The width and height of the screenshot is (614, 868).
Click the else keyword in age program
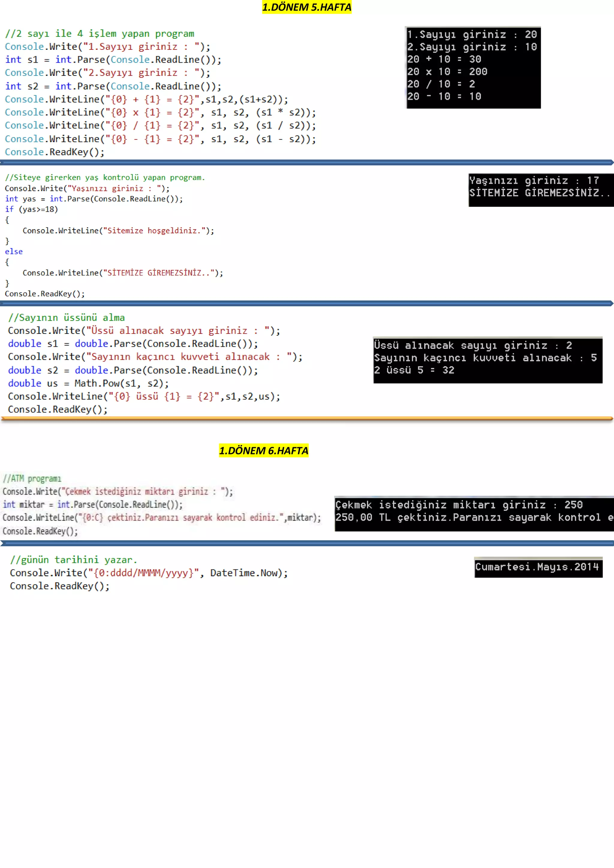pyautogui.click(x=13, y=251)
